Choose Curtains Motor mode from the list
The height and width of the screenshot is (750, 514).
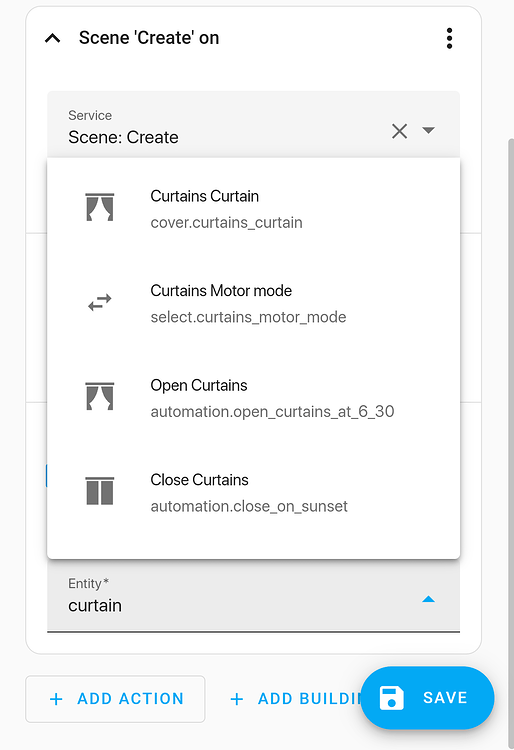coord(253,303)
